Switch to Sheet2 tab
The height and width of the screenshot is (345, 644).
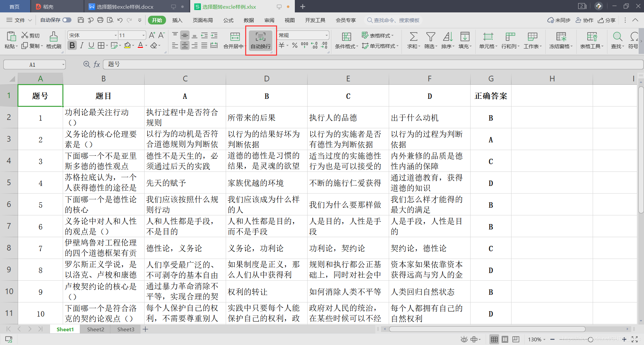point(96,329)
